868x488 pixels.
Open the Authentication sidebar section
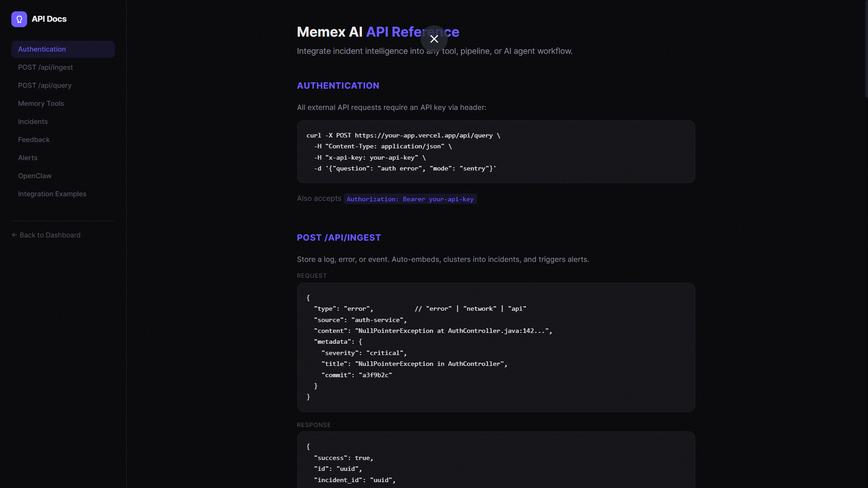pos(63,49)
